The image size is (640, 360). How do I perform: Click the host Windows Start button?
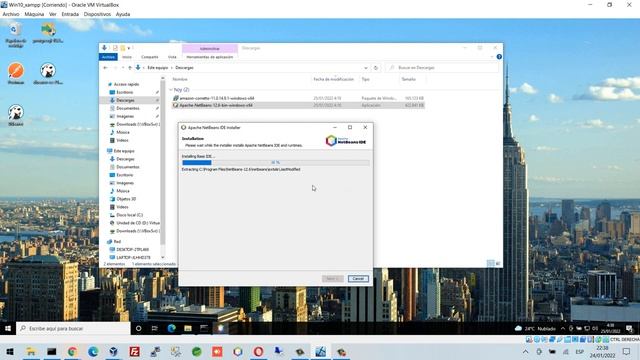point(10,351)
